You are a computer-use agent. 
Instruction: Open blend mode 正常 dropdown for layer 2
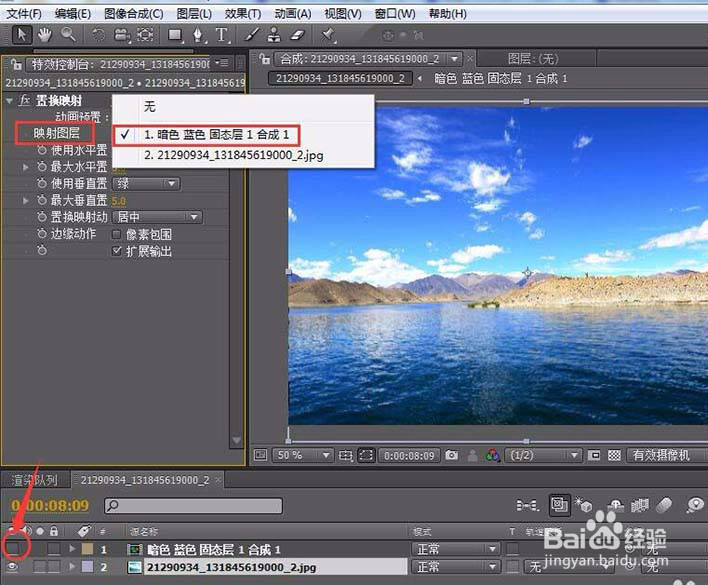455,566
